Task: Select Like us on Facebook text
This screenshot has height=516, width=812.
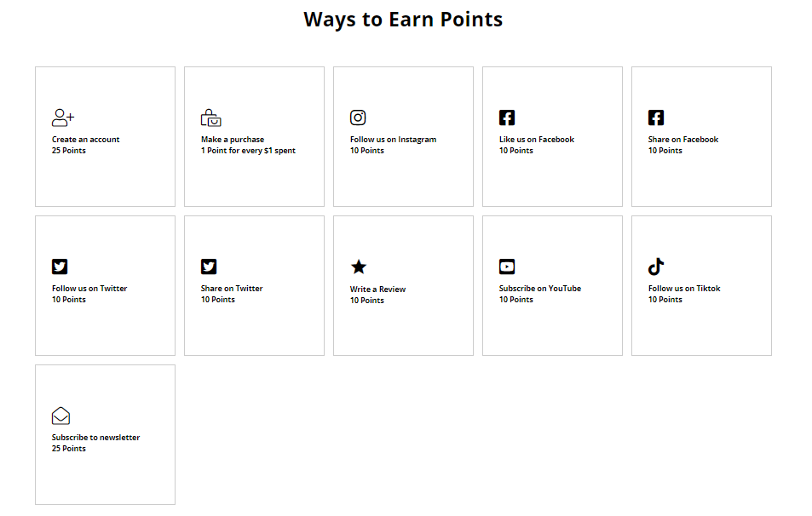Action: pos(537,140)
